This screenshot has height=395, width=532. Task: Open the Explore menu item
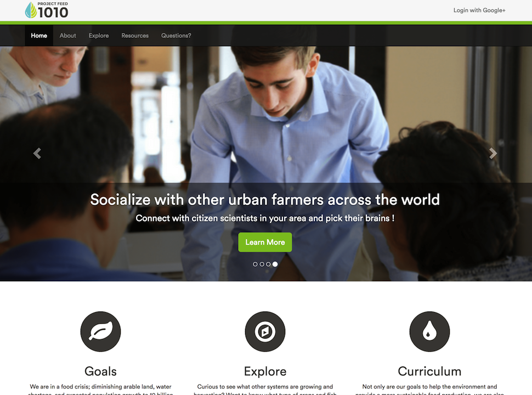(x=99, y=36)
